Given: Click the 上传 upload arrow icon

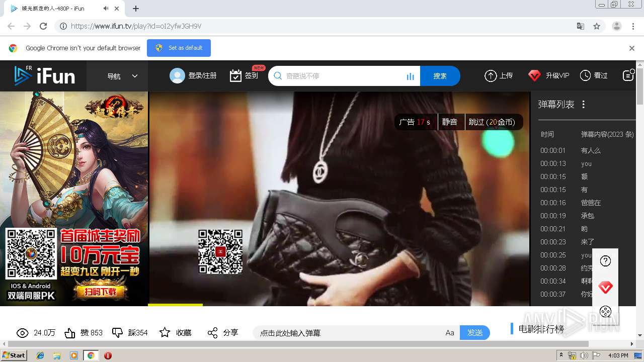Looking at the screenshot, I should click(491, 76).
